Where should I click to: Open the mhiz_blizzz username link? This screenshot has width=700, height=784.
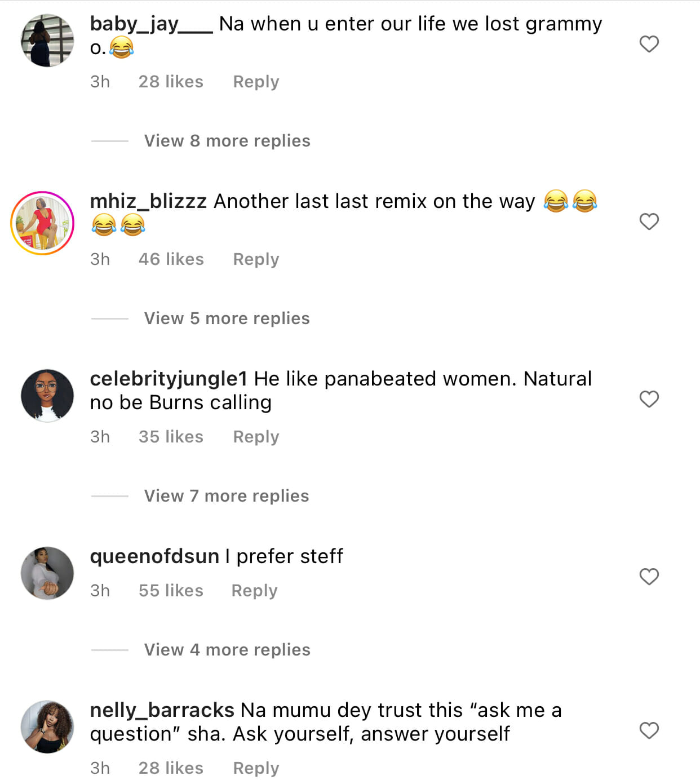click(148, 201)
